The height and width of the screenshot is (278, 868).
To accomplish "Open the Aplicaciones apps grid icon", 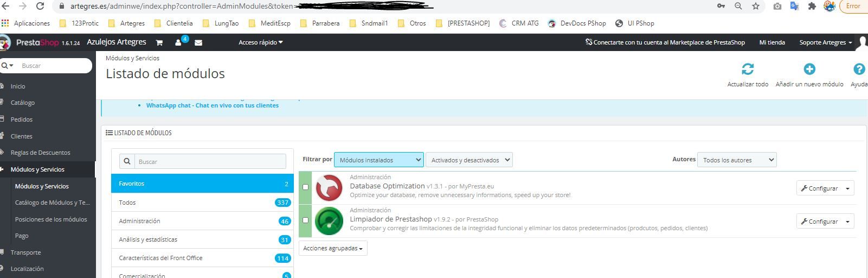I will pos(5,23).
